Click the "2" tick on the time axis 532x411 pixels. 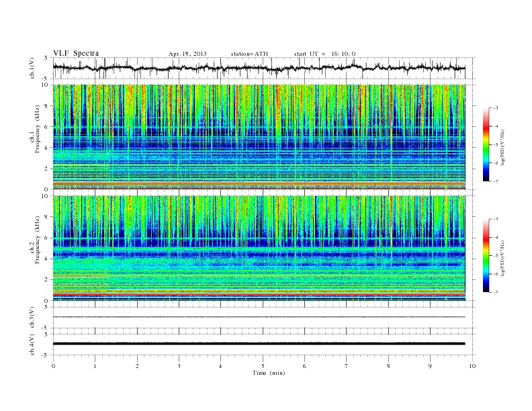point(137,366)
